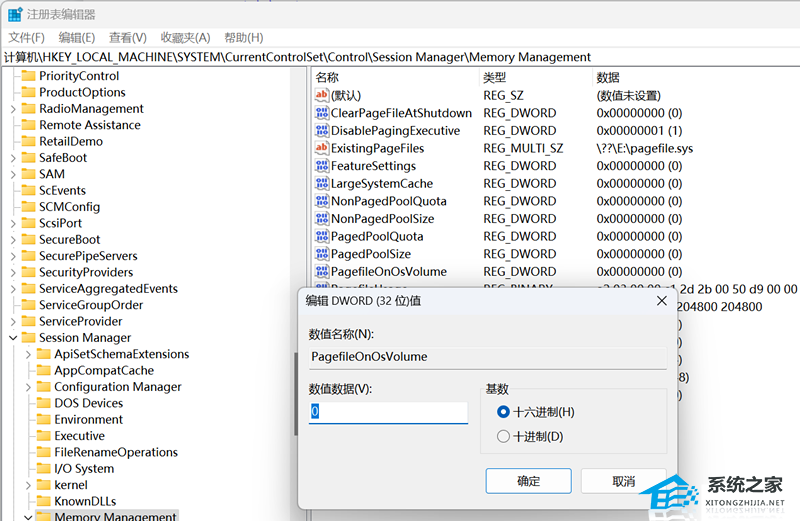Open the 文件(F) menu
The height and width of the screenshot is (521, 800).
coord(27,37)
